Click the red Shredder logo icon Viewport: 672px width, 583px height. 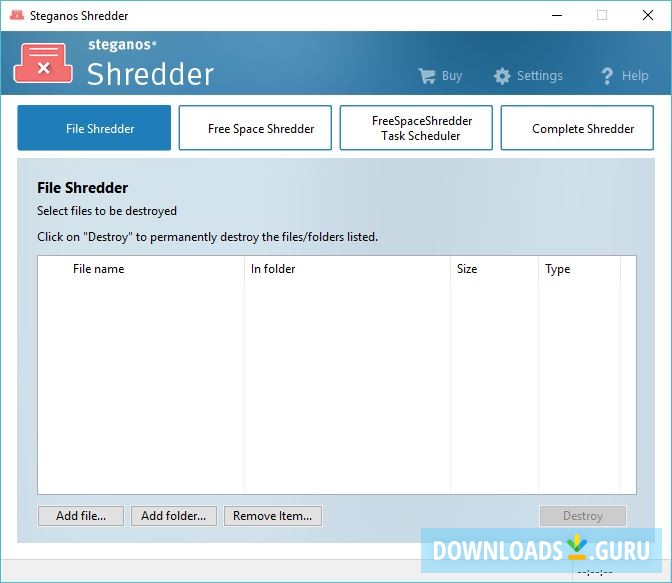43,63
